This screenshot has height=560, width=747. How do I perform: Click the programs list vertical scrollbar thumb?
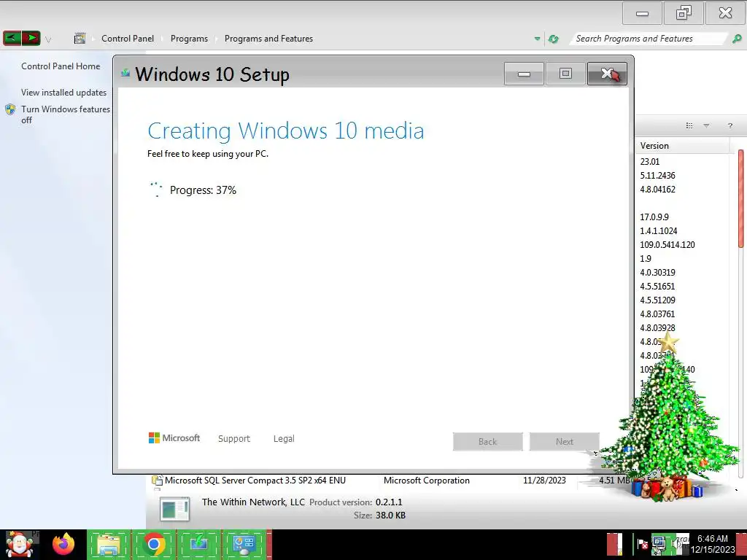741,198
